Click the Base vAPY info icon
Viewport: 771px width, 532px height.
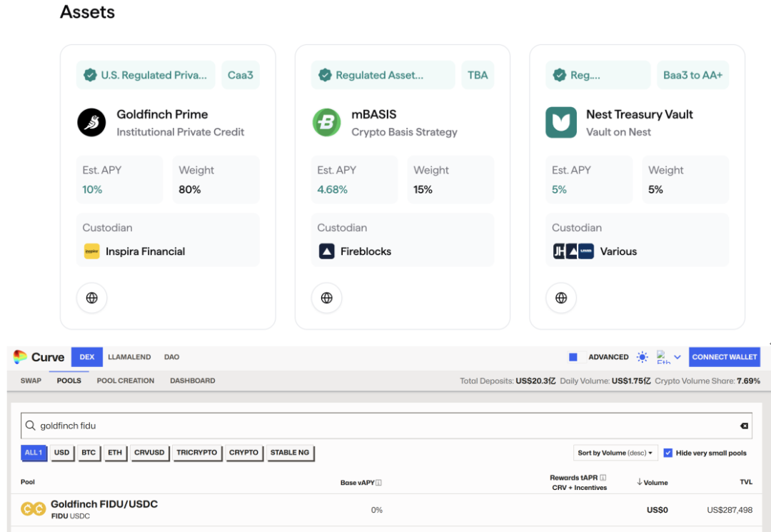click(378, 483)
